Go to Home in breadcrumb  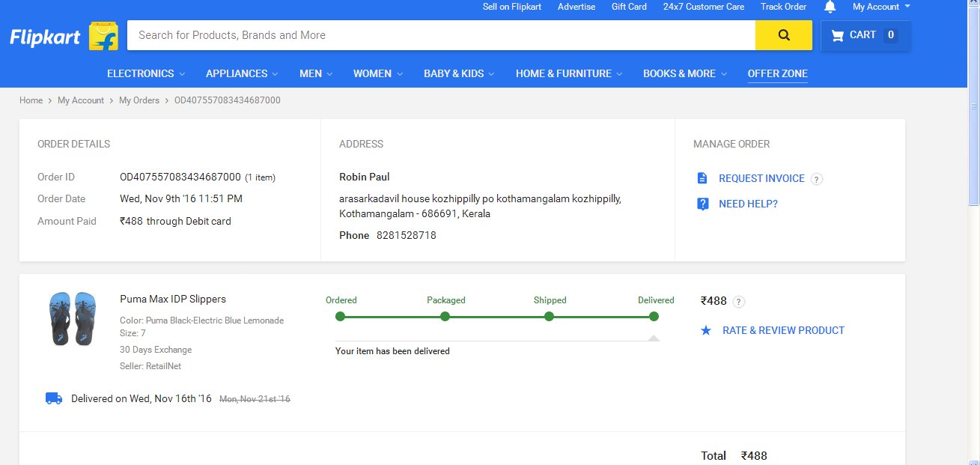click(31, 100)
